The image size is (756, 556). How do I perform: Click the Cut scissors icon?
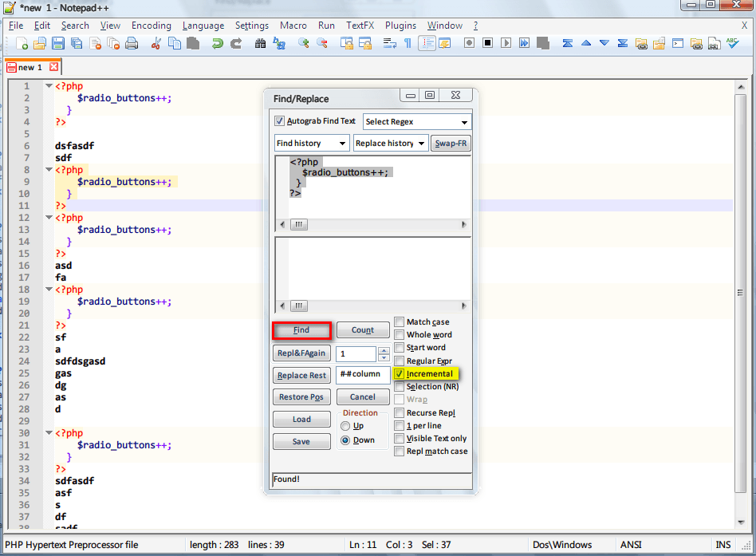pyautogui.click(x=156, y=43)
